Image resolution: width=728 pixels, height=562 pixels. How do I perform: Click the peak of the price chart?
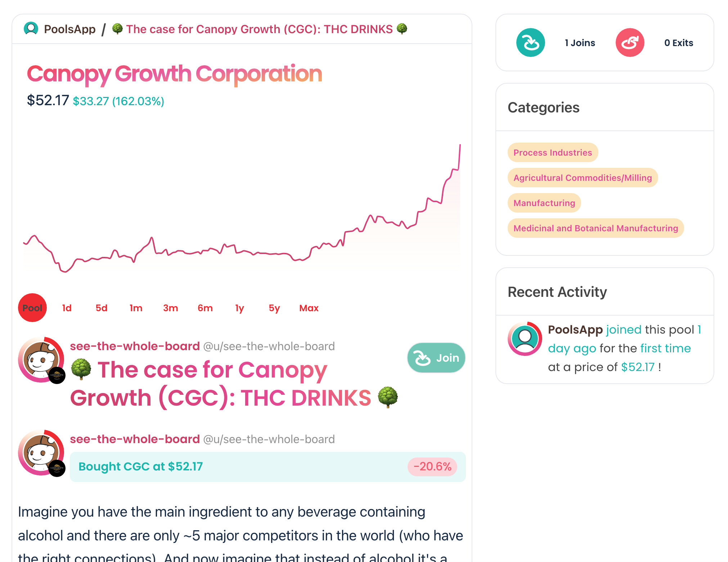click(460, 145)
